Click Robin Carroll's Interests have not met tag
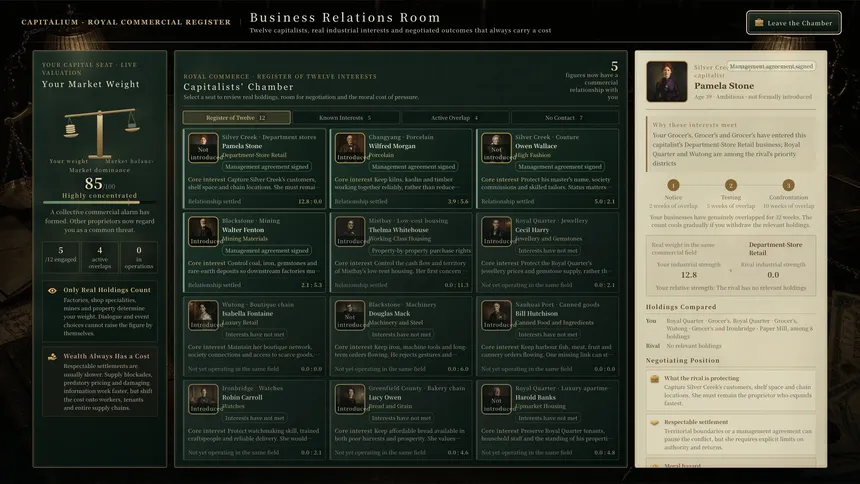The image size is (860, 484). point(254,418)
